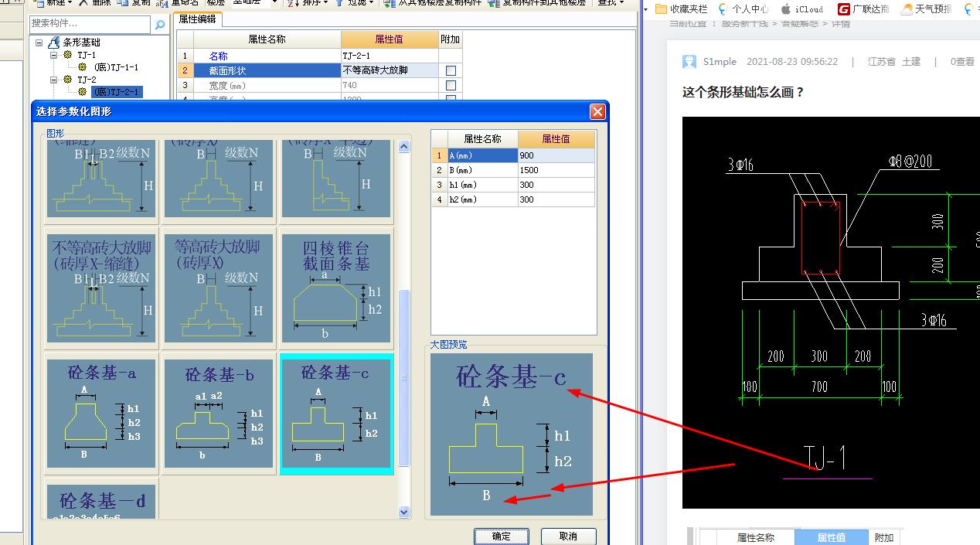
Task: Select the 四棱锥台截面条基 thumbnail
Action: 337,288
